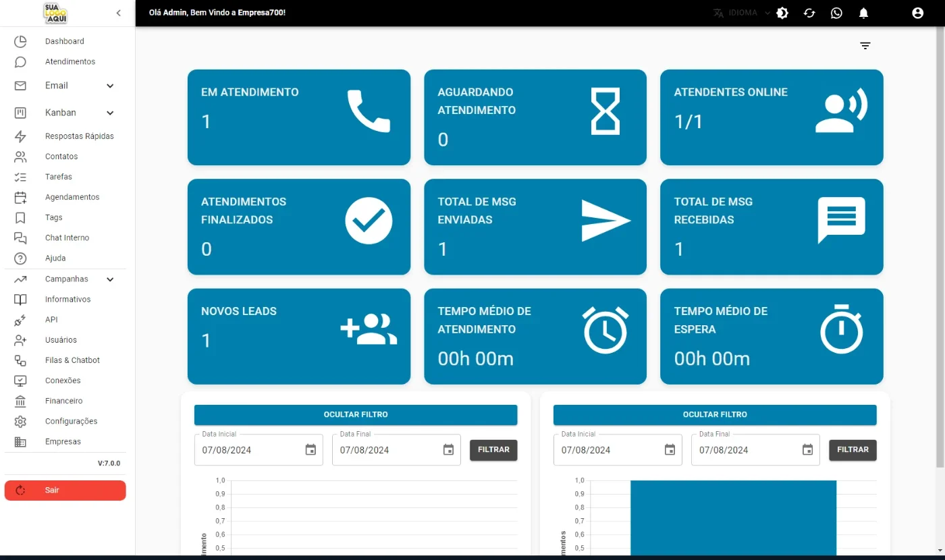Click the refresh icon in top bar
Viewport: 945px width, 560px height.
coord(809,13)
